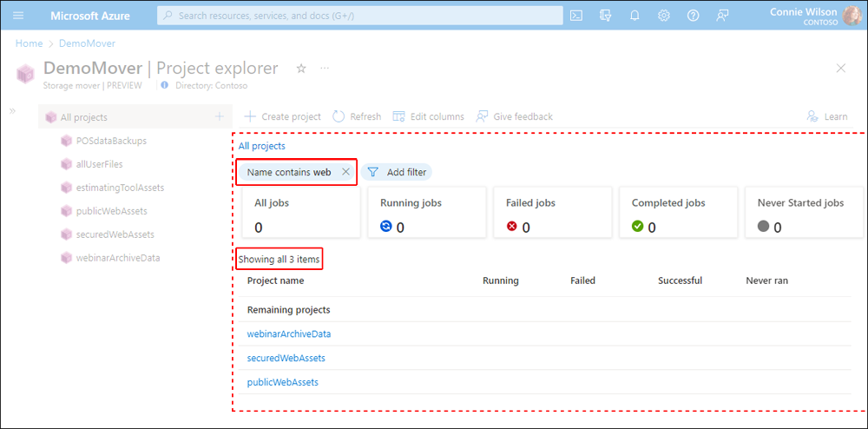868x429 pixels.
Task: Add a project with the plus icon beside All projects
Action: click(x=220, y=116)
